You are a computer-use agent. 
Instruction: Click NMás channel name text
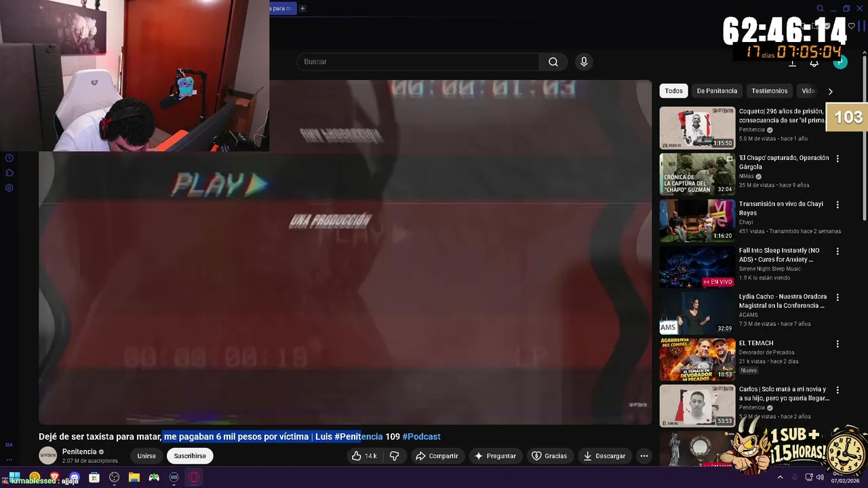(747, 176)
